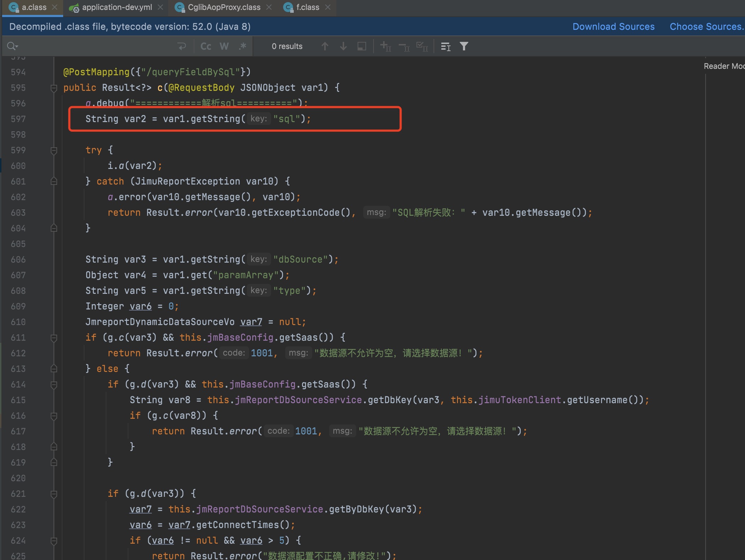745x560 pixels.
Task: Toggle fold marker at line 613 else
Action: click(x=54, y=369)
